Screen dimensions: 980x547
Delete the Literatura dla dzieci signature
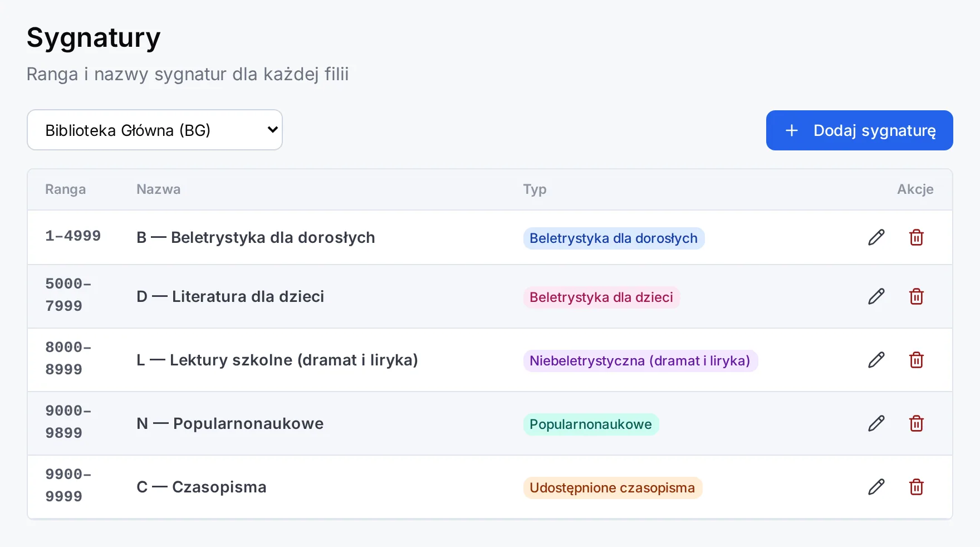pos(917,296)
